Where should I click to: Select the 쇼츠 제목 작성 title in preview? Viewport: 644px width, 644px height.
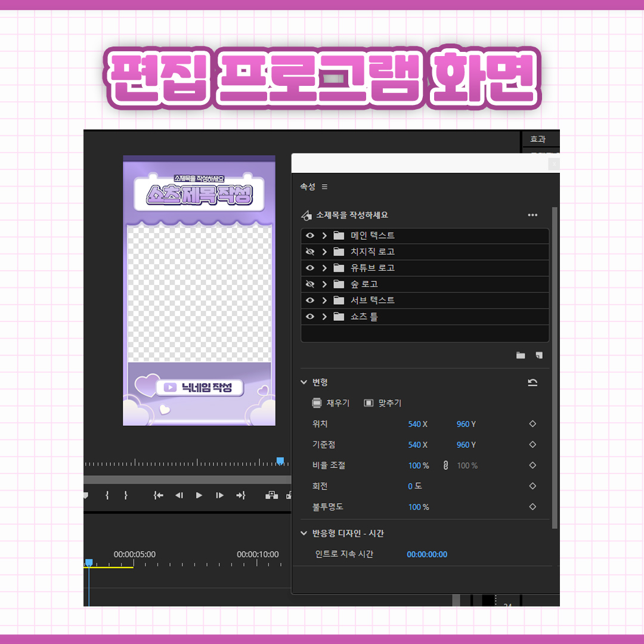tap(199, 194)
